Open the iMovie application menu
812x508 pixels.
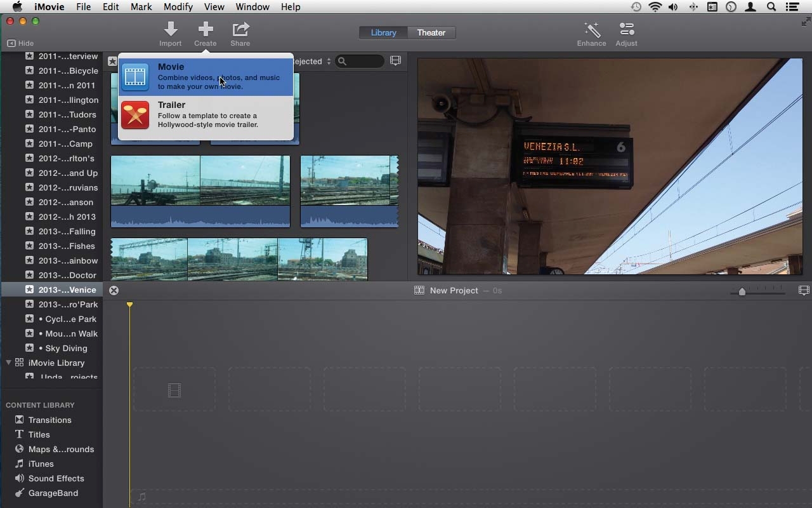(49, 7)
